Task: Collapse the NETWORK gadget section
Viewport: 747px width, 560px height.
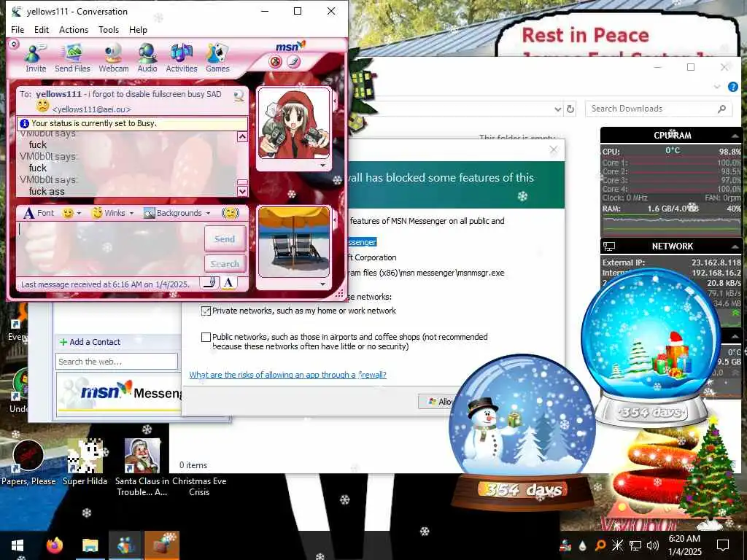Action: [x=734, y=246]
